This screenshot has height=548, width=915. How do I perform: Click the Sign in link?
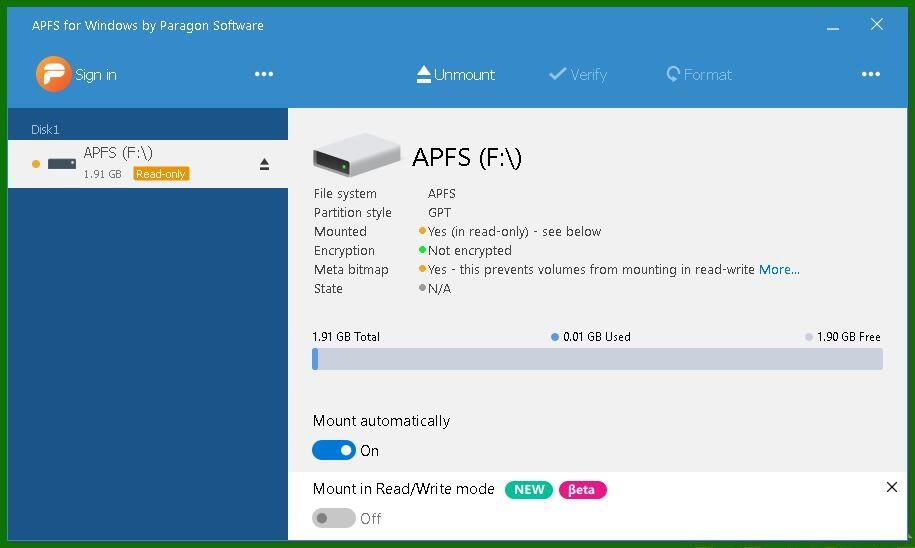(x=95, y=75)
